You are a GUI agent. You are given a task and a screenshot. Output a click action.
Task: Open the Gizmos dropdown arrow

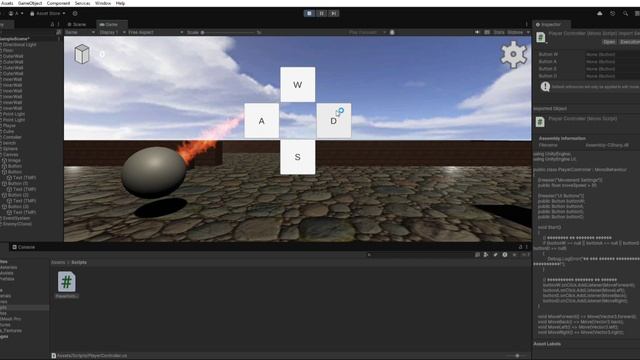(x=528, y=32)
